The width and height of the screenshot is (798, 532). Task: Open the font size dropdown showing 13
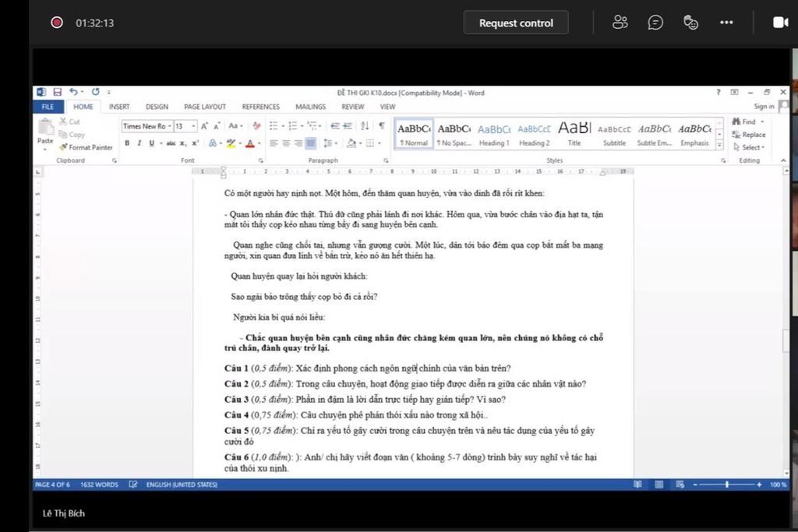193,126
